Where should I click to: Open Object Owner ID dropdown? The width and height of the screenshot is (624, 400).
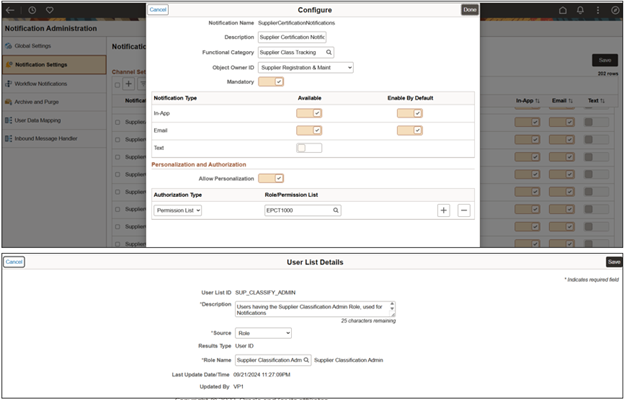point(306,68)
